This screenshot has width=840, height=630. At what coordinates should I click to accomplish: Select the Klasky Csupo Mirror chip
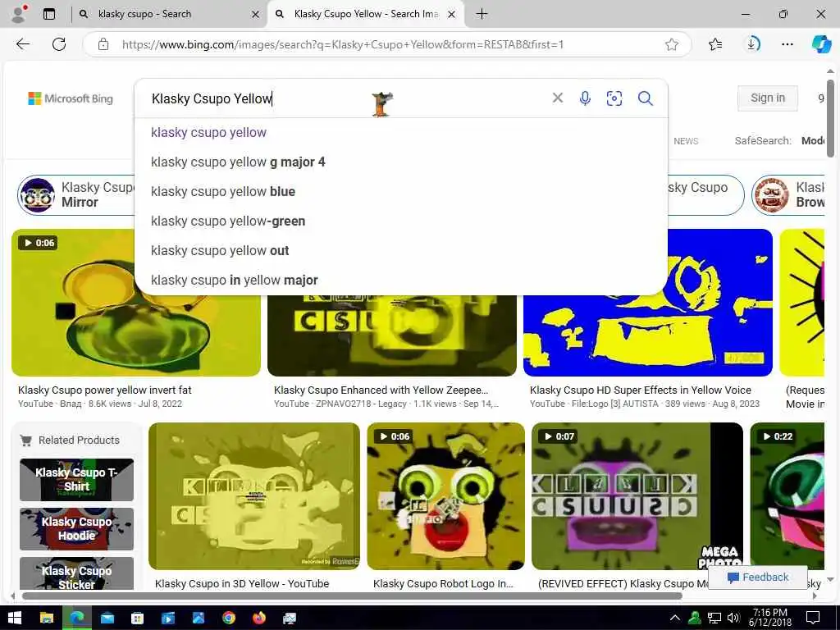[x=75, y=194]
